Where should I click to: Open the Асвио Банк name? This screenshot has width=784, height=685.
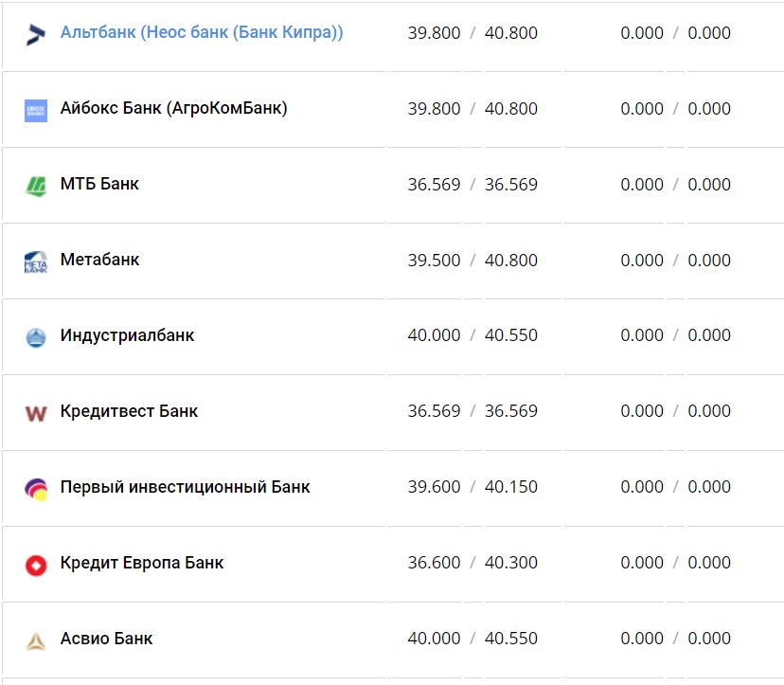pyautogui.click(x=106, y=639)
